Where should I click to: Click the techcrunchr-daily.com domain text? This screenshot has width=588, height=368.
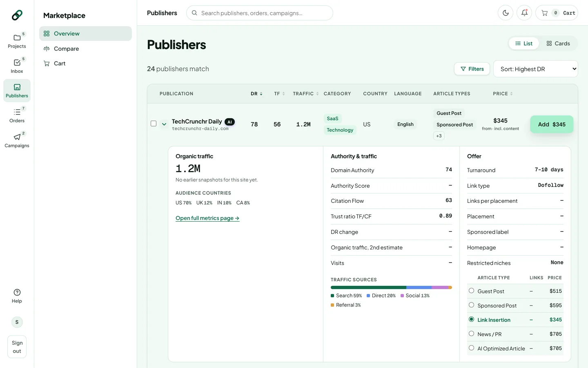200,129
